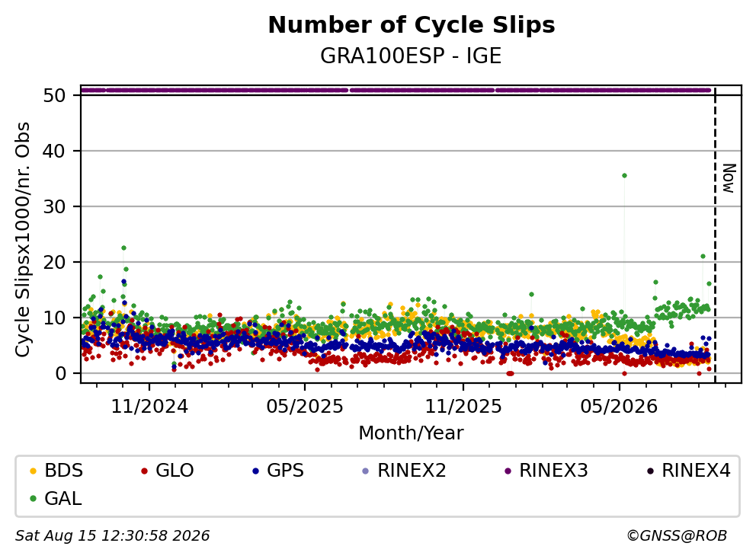Click the 11/2024 x-axis tick label

[149, 407]
